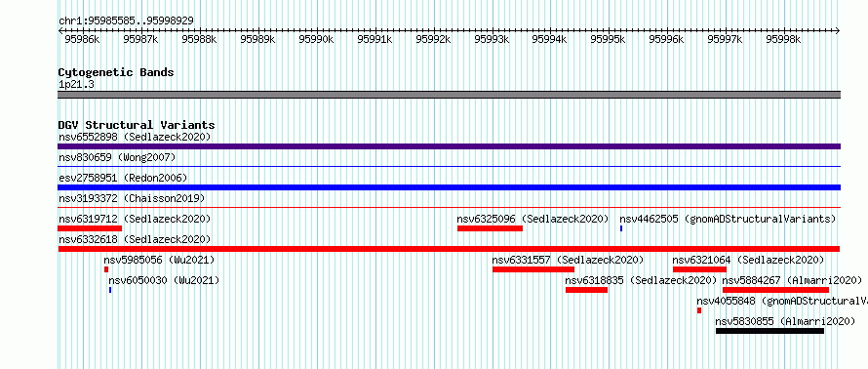Click the chr1:95985585..95998929 region label
The width and height of the screenshot is (868, 369).
point(126,21)
